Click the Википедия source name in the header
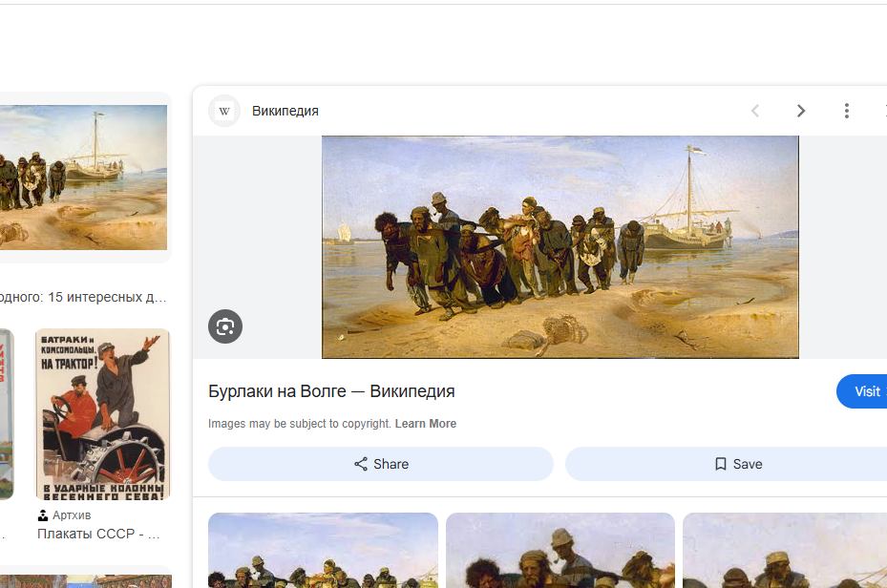The width and height of the screenshot is (887, 588). click(x=285, y=111)
